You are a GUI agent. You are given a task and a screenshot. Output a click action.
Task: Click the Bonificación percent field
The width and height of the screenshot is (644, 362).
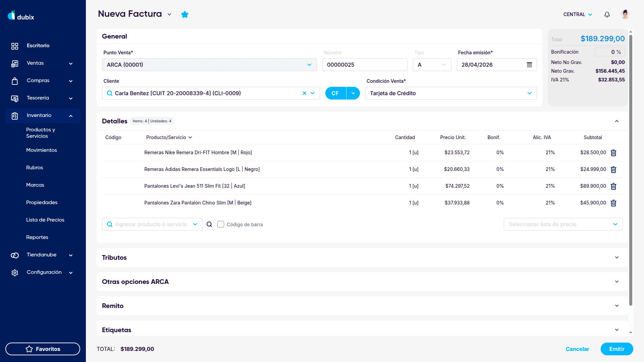(609, 52)
